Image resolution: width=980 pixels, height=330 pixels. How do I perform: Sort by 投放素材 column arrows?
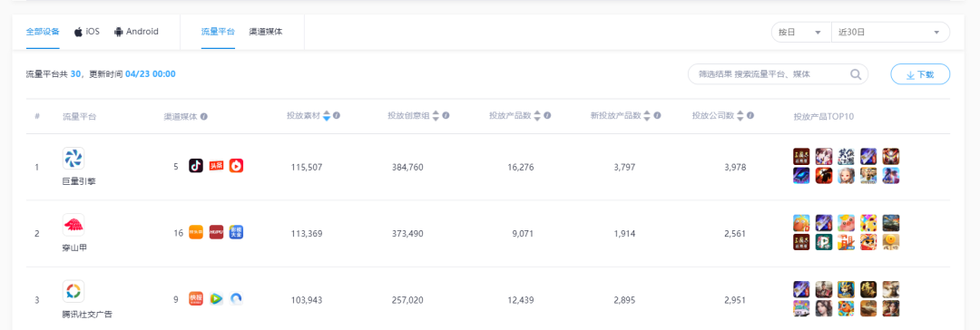(x=327, y=116)
